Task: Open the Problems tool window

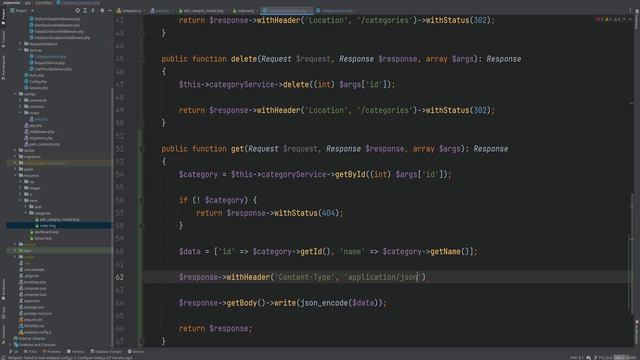Action: coord(52,351)
